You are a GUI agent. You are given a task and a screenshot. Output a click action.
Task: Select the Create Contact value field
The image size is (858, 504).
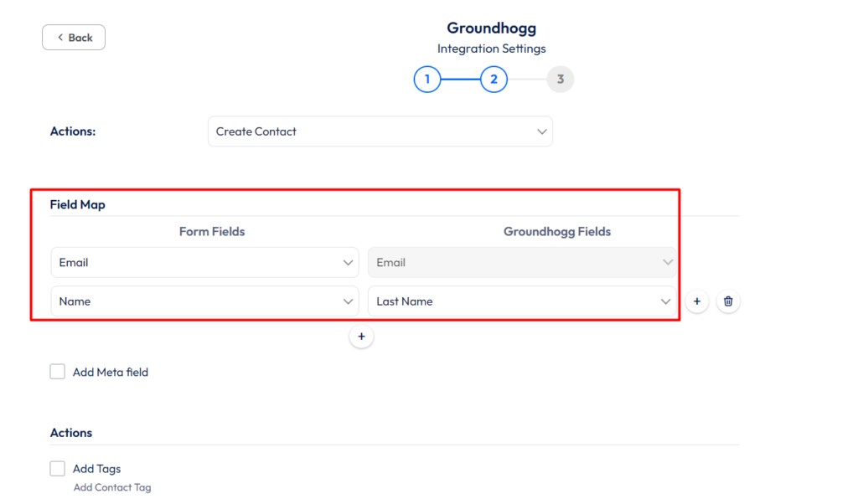click(380, 131)
